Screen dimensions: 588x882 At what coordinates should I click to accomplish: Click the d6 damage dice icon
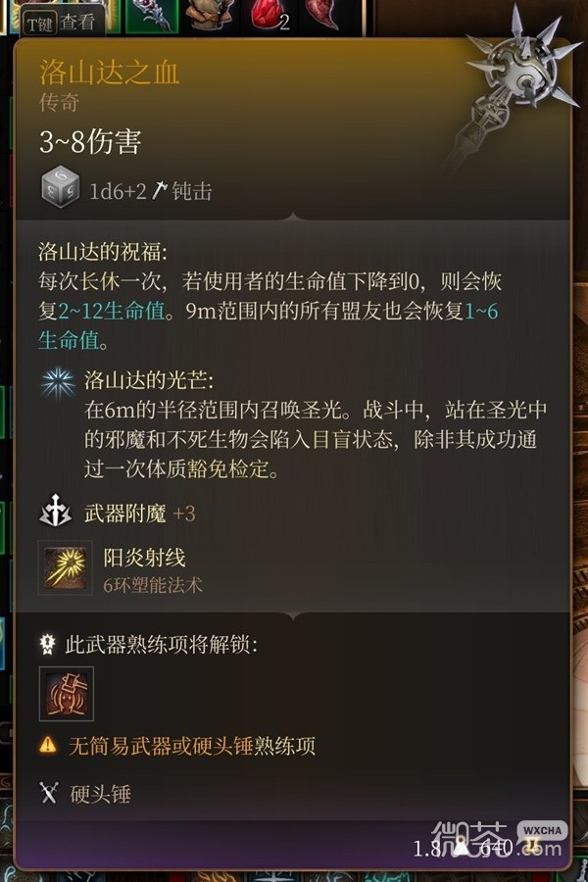[x=61, y=186]
